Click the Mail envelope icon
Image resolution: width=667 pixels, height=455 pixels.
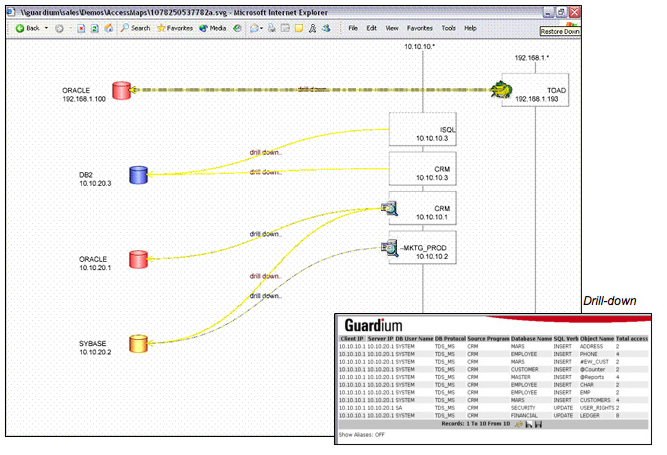[254, 28]
